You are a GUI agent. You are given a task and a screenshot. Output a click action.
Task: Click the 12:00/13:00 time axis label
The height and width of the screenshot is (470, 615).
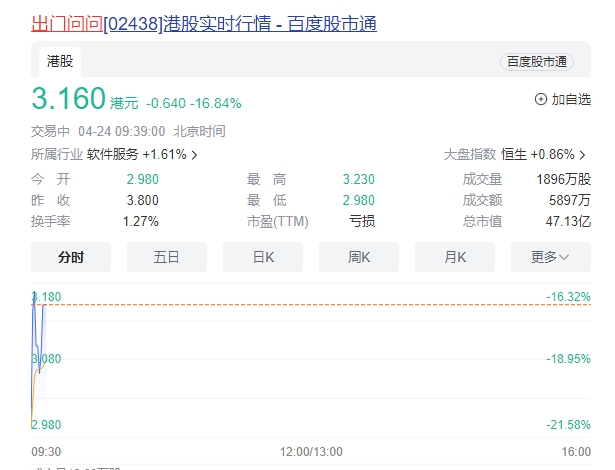tap(311, 452)
